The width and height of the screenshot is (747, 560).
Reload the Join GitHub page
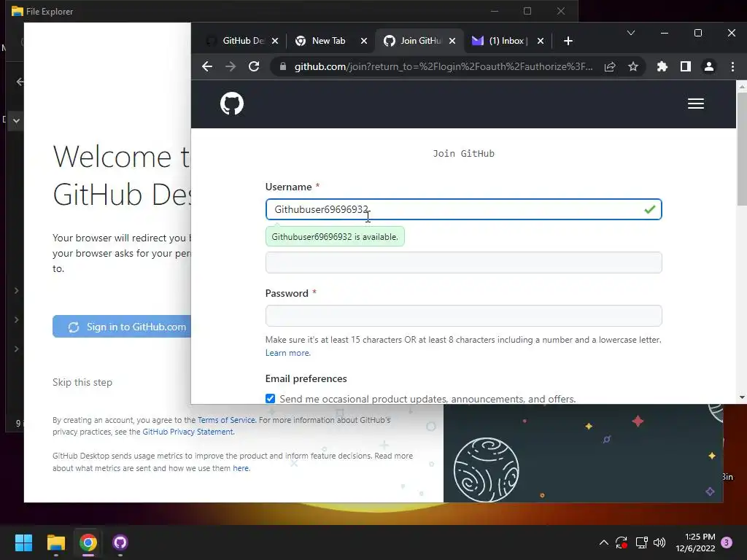point(254,66)
